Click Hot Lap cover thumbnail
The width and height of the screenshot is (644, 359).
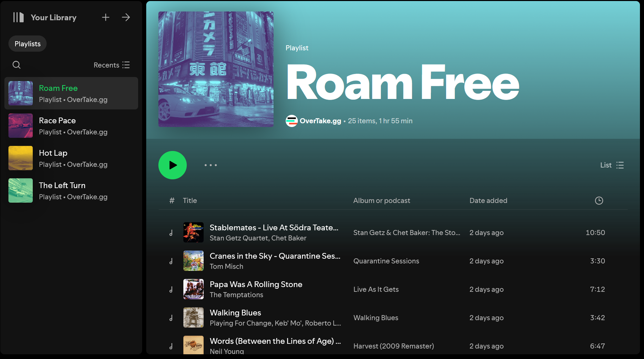point(21,158)
